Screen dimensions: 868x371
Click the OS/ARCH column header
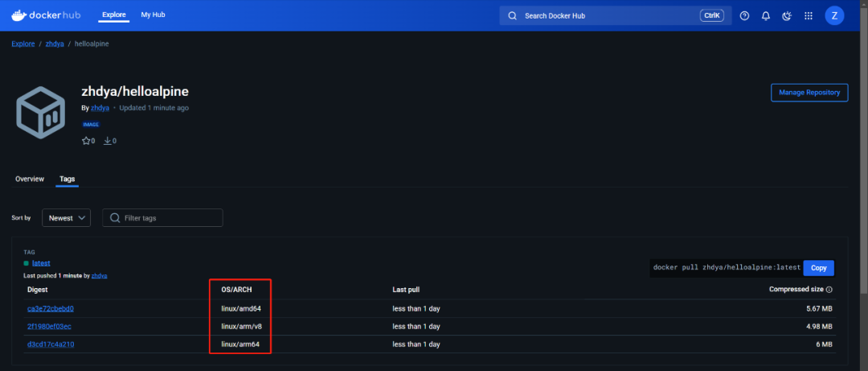click(x=236, y=290)
